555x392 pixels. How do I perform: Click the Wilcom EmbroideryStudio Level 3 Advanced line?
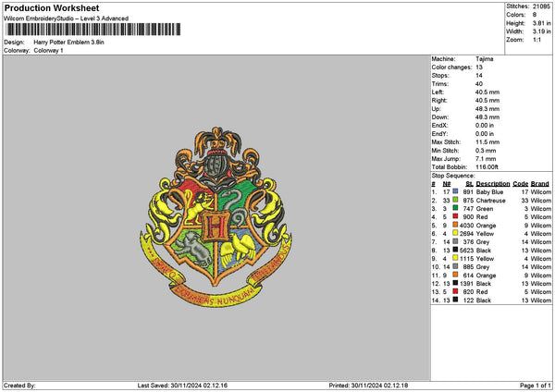(x=67, y=18)
